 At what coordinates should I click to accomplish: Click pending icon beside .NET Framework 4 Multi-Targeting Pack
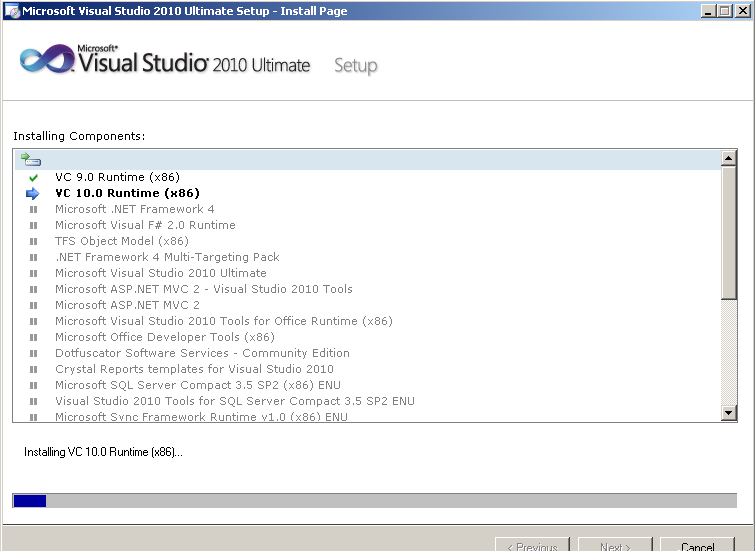33,257
